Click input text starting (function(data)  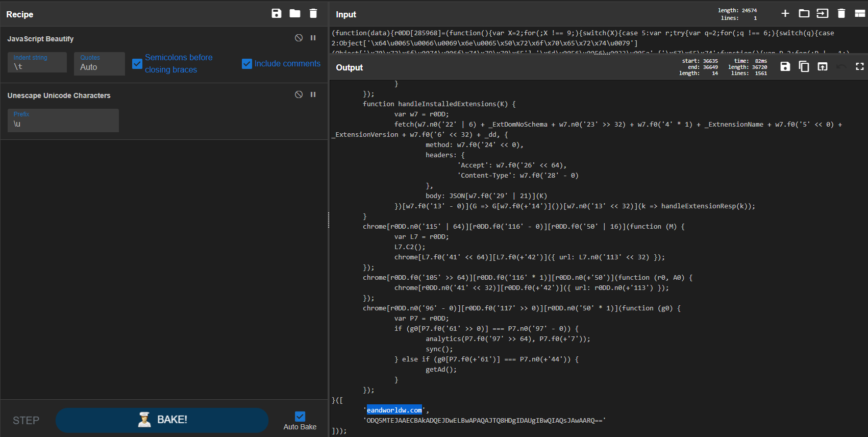pyautogui.click(x=583, y=33)
